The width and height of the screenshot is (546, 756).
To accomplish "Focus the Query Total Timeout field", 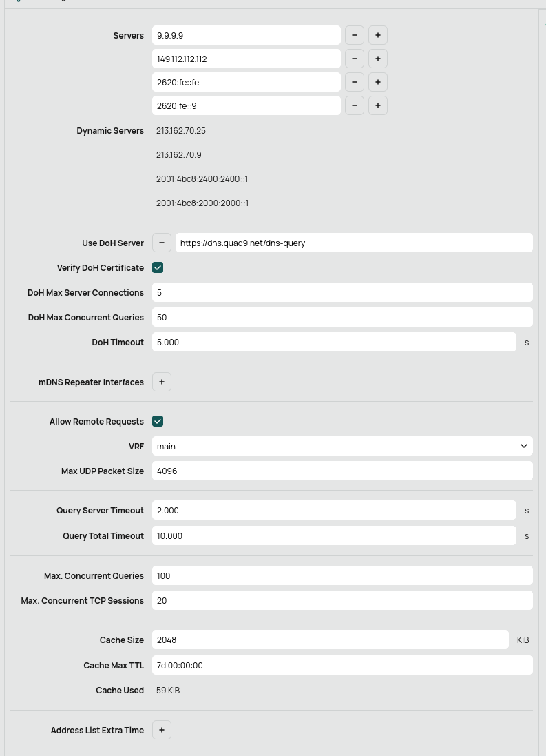I will coord(334,535).
